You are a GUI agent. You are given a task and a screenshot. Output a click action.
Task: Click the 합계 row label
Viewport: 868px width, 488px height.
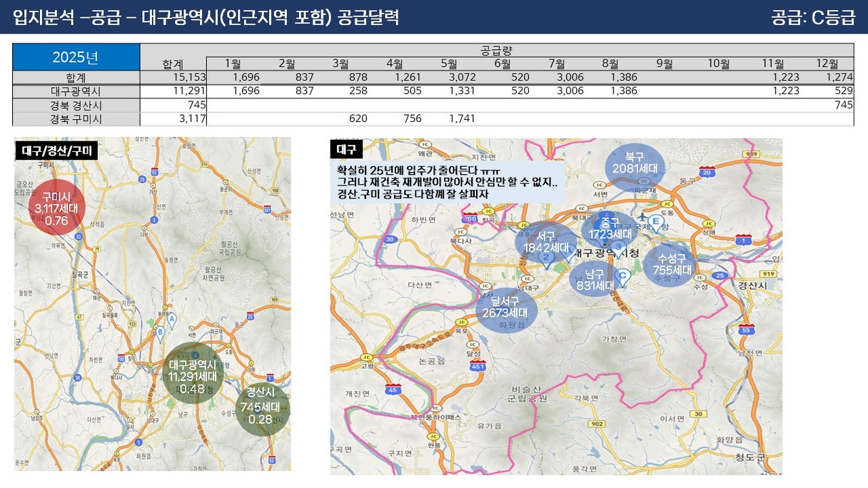(x=76, y=77)
